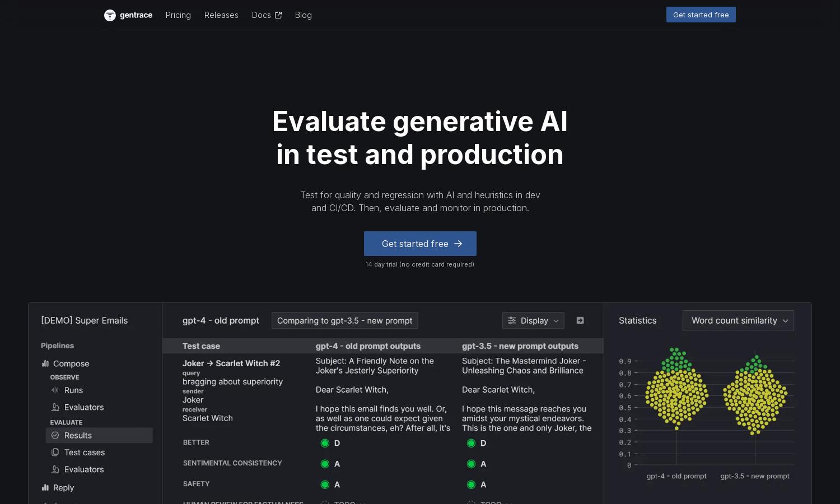
Task: Click the header Get started free button
Action: tap(701, 15)
